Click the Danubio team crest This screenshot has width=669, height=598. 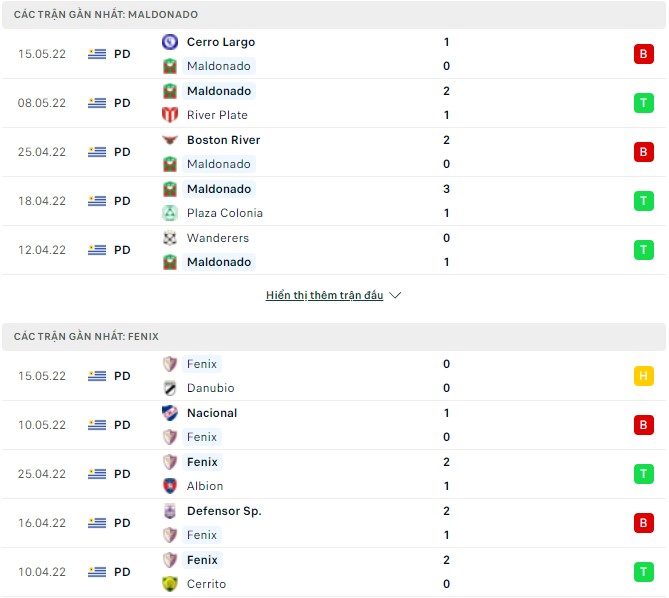coord(169,388)
